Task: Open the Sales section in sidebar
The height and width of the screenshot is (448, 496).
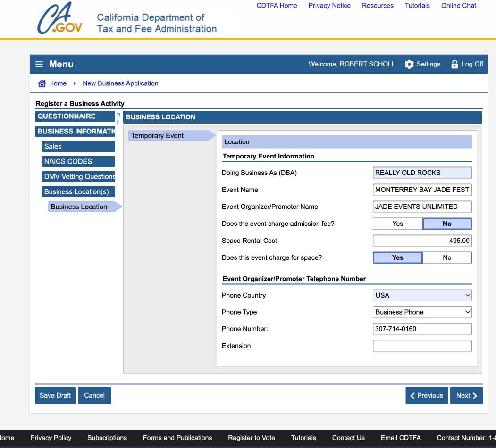Action: point(78,147)
